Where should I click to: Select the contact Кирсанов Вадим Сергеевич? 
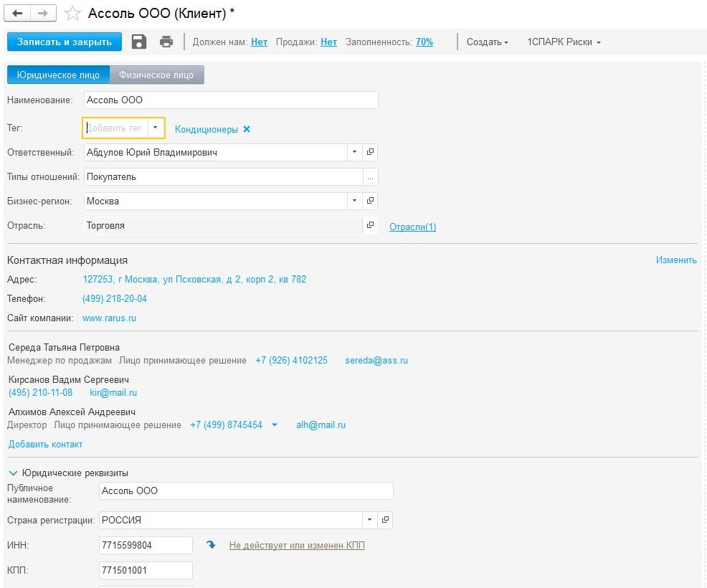[69, 379]
